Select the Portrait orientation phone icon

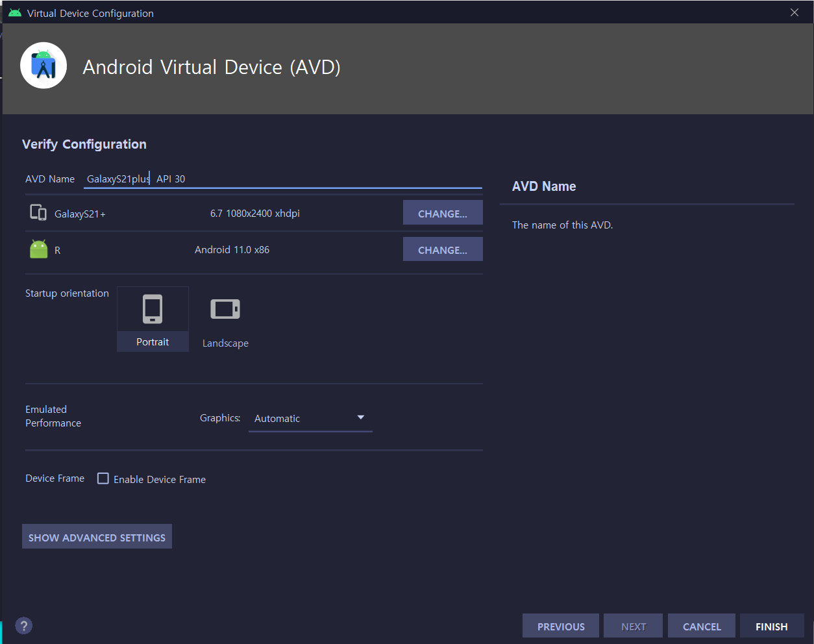153,308
